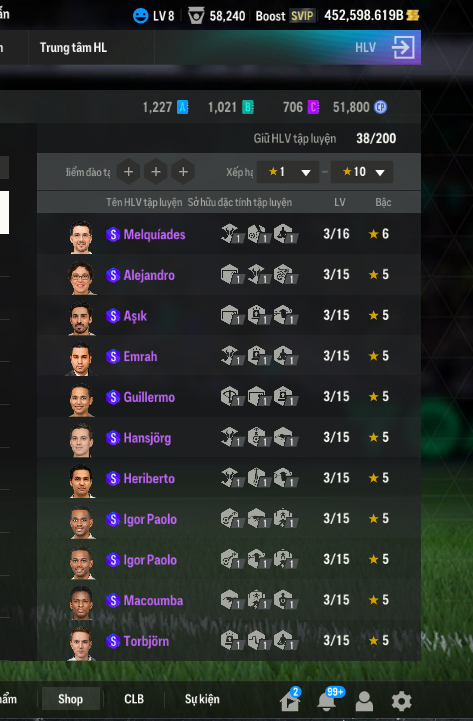Click the blue A ticket icon
This screenshot has height=721, width=473.
(182, 107)
